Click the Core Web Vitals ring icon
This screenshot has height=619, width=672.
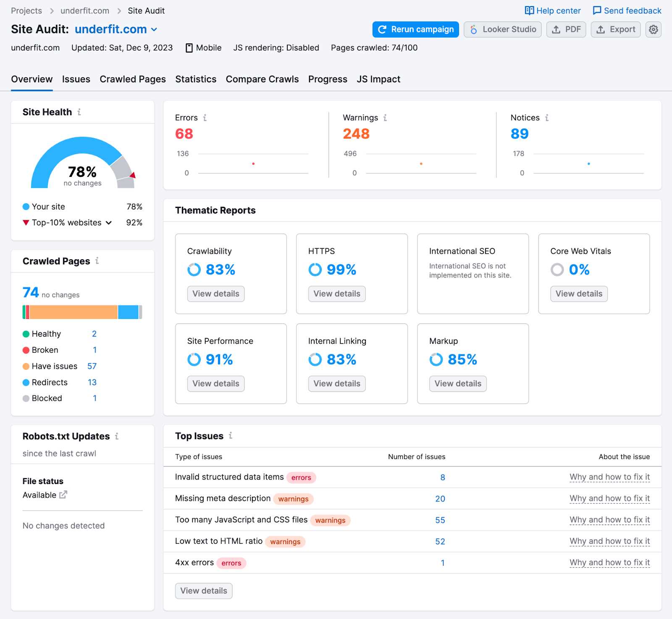click(557, 269)
